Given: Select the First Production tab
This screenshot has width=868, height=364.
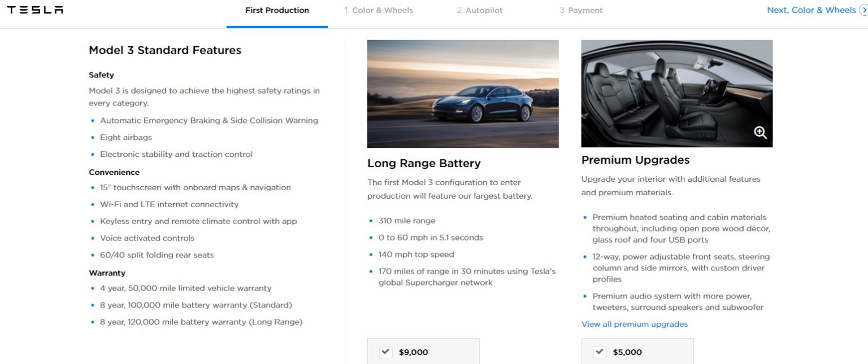Looking at the screenshot, I should click(x=277, y=10).
